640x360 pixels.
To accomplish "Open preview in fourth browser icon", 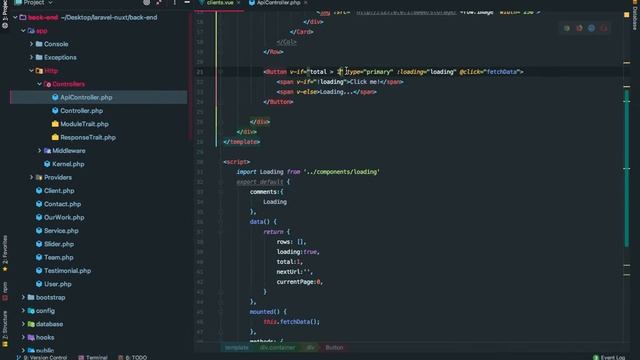I will click(604, 28).
